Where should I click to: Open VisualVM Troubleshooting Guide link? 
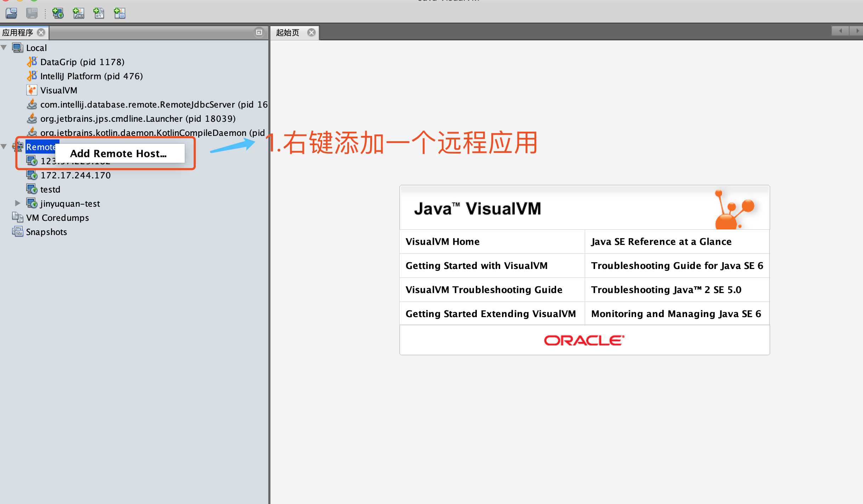484,290
